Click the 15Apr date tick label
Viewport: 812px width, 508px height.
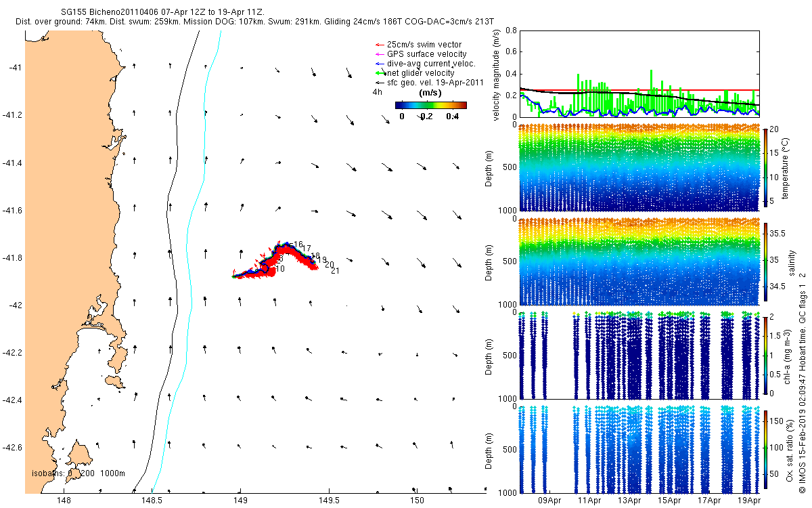tap(669, 501)
